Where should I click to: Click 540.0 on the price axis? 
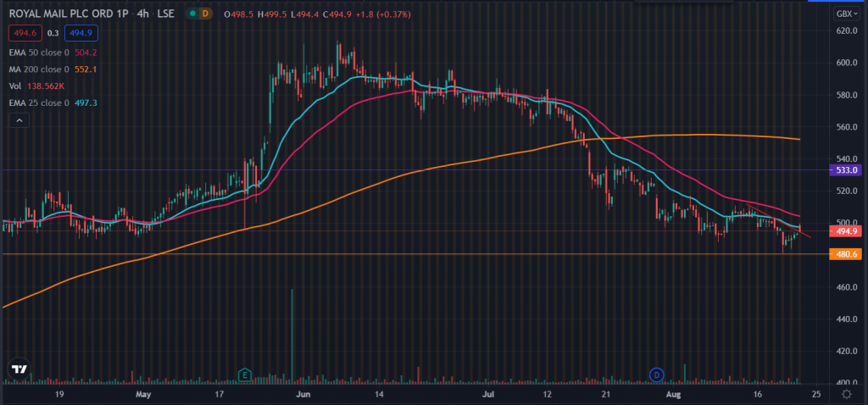pyautogui.click(x=847, y=158)
